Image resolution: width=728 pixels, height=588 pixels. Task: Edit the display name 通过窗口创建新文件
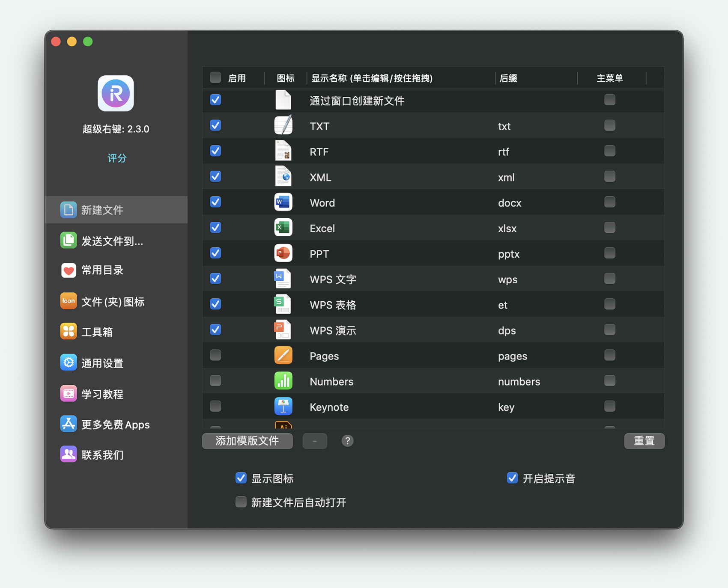[357, 101]
